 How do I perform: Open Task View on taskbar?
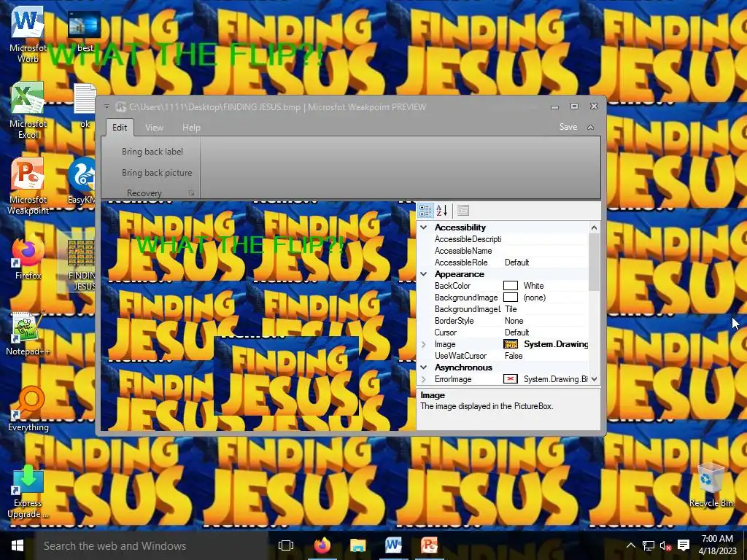click(286, 545)
